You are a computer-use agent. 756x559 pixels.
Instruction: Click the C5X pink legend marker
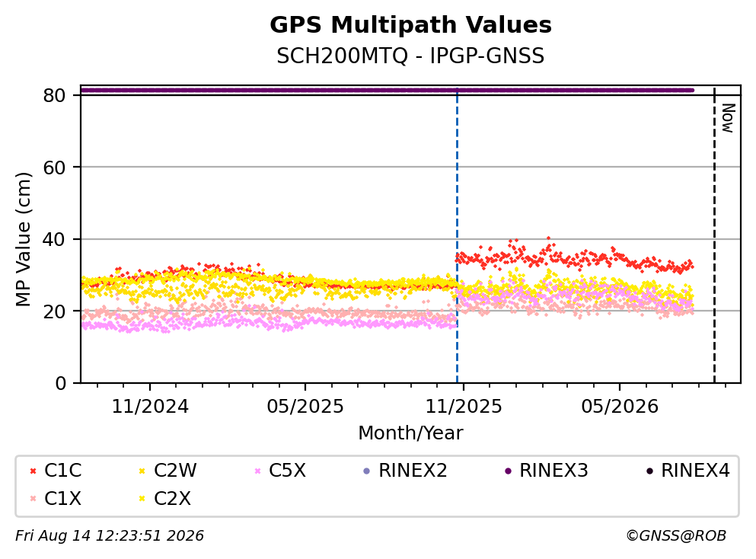[x=257, y=471]
